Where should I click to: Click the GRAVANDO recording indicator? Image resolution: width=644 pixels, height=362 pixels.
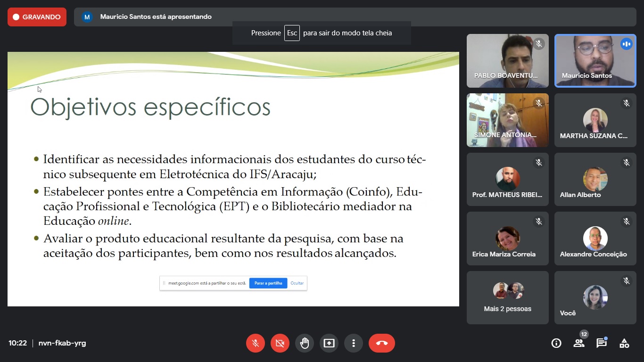tap(37, 17)
